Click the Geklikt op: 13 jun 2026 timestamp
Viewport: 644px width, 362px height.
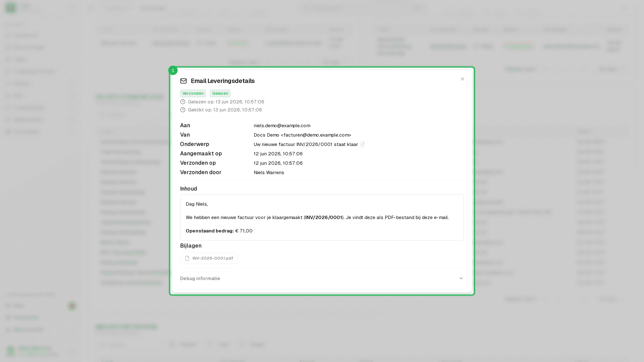[x=225, y=110]
